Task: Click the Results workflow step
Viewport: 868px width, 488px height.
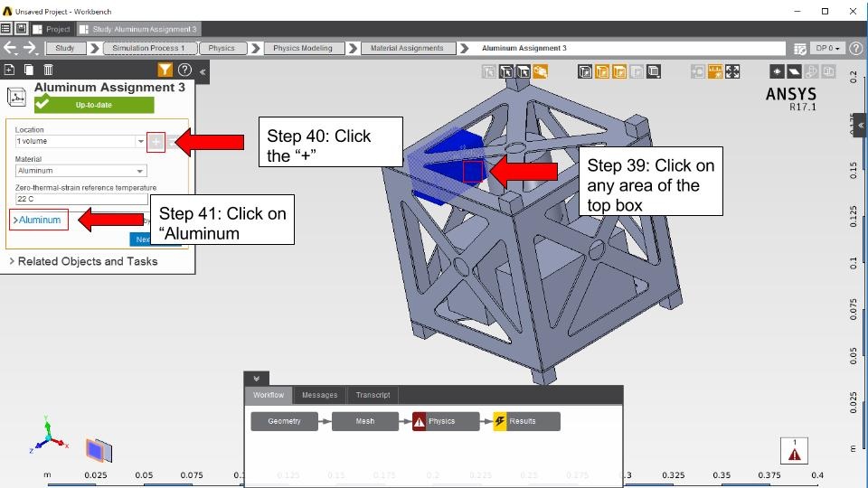Action: click(527, 421)
